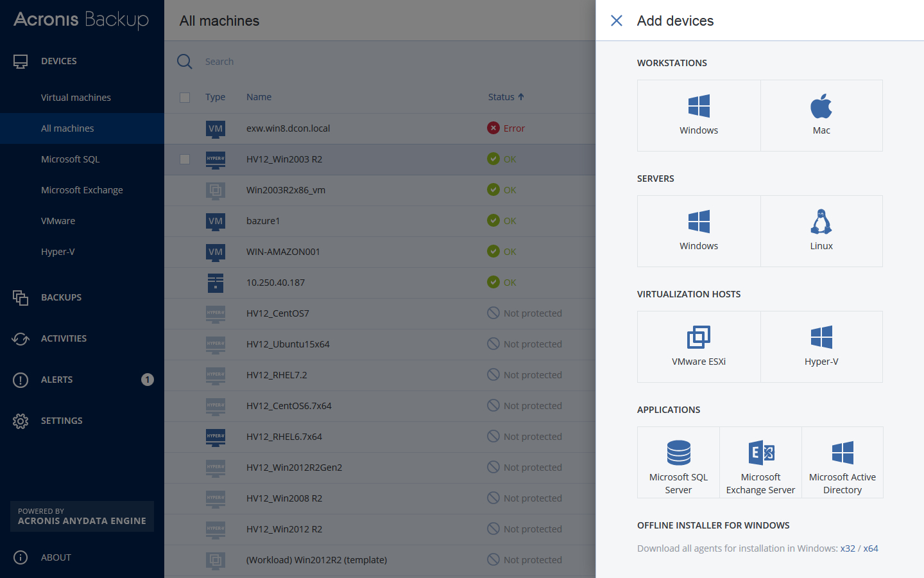The height and width of the screenshot is (578, 924).
Task: Close the Add devices panel
Action: (617, 21)
